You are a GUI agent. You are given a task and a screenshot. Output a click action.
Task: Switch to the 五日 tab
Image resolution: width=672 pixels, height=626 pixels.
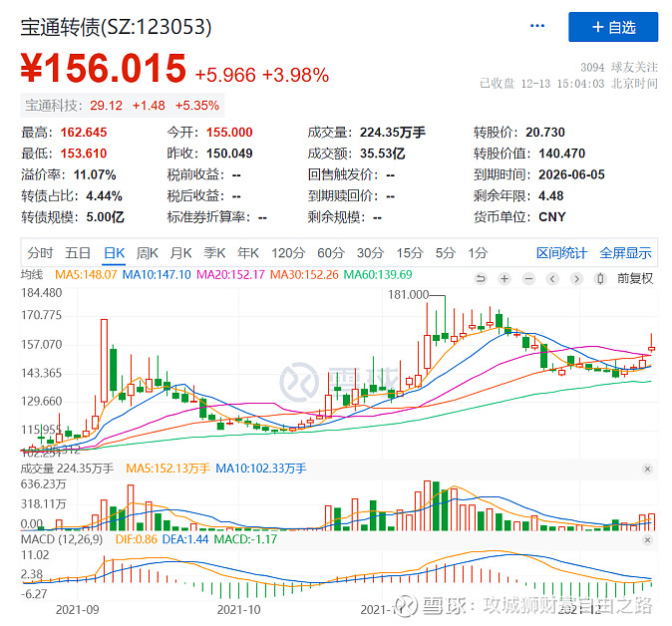pyautogui.click(x=78, y=253)
